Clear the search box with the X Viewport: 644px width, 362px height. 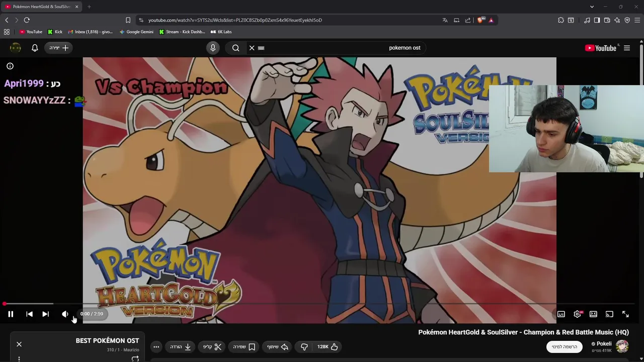[252, 48]
